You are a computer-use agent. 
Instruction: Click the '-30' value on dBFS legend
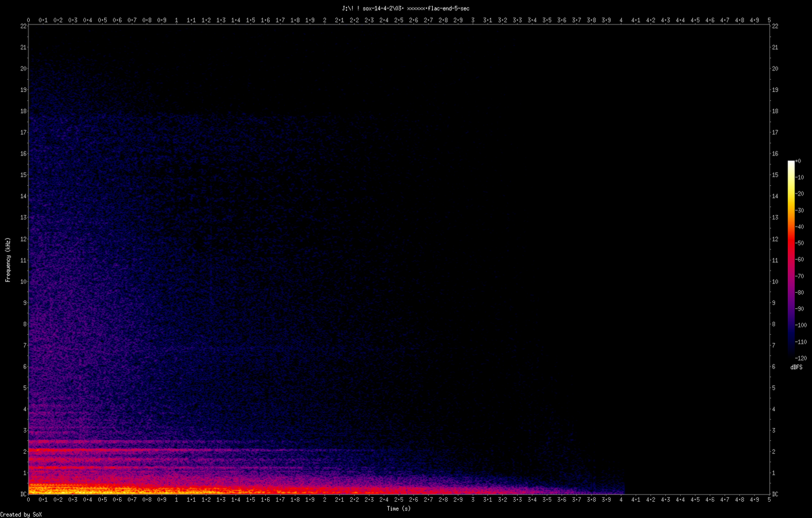800,210
